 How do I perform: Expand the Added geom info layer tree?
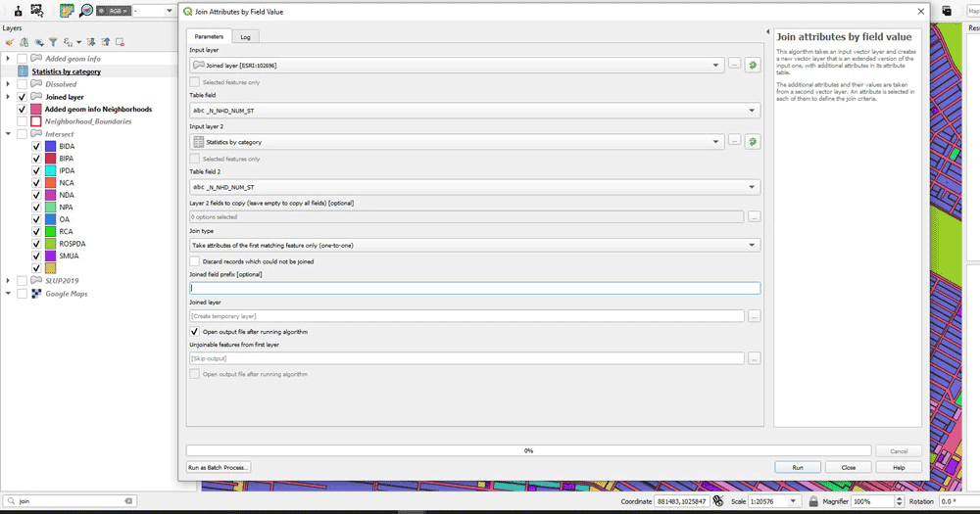[8, 59]
